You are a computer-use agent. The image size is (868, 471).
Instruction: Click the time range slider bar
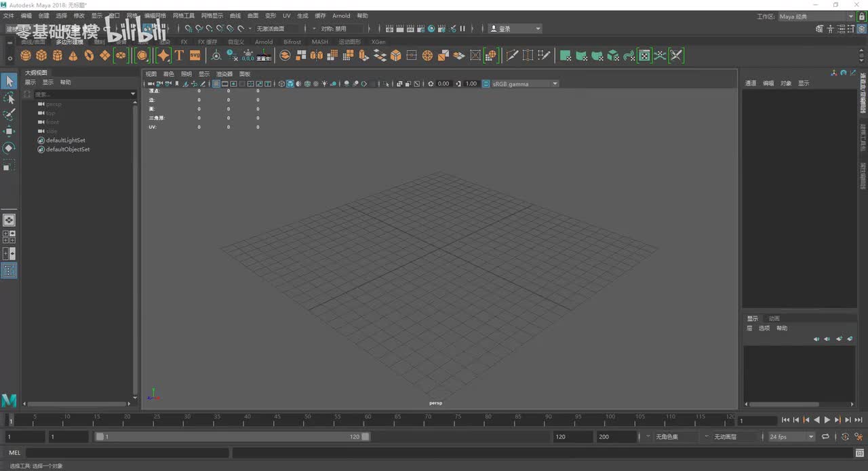coord(231,437)
